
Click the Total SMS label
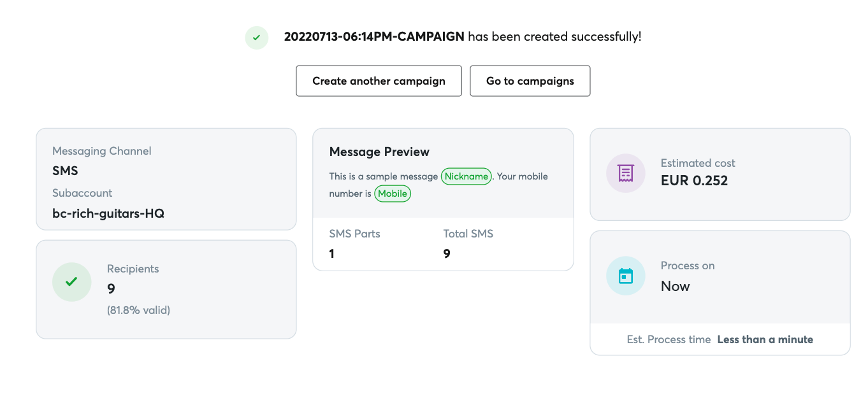(x=468, y=234)
